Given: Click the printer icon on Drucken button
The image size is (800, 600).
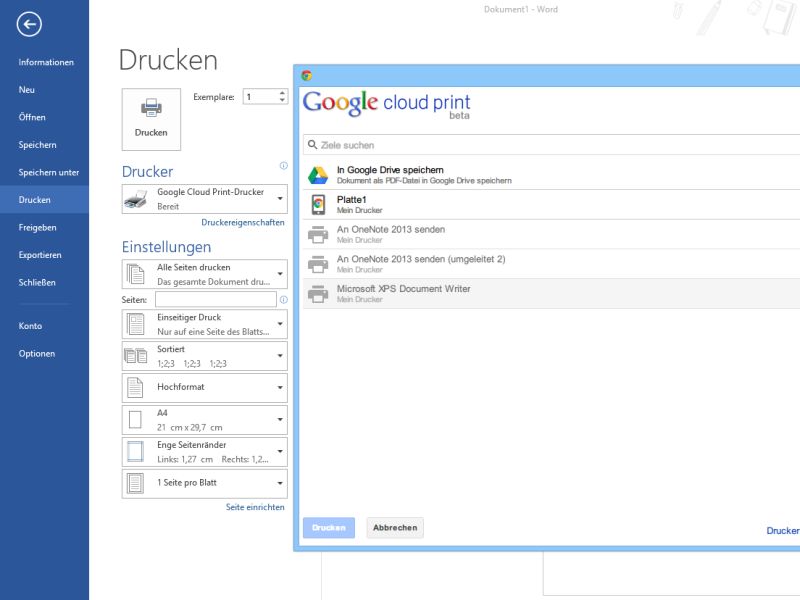Looking at the screenshot, I should click(x=151, y=108).
